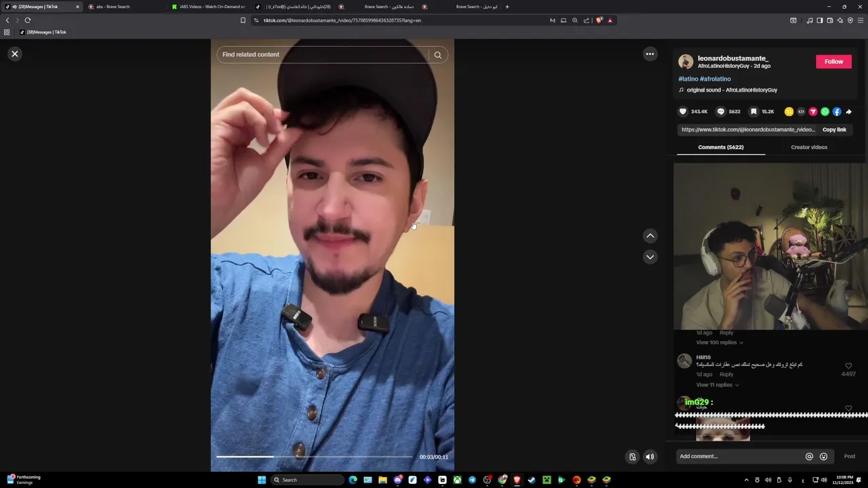Open Microsoft Edge from the taskbar

(353, 480)
